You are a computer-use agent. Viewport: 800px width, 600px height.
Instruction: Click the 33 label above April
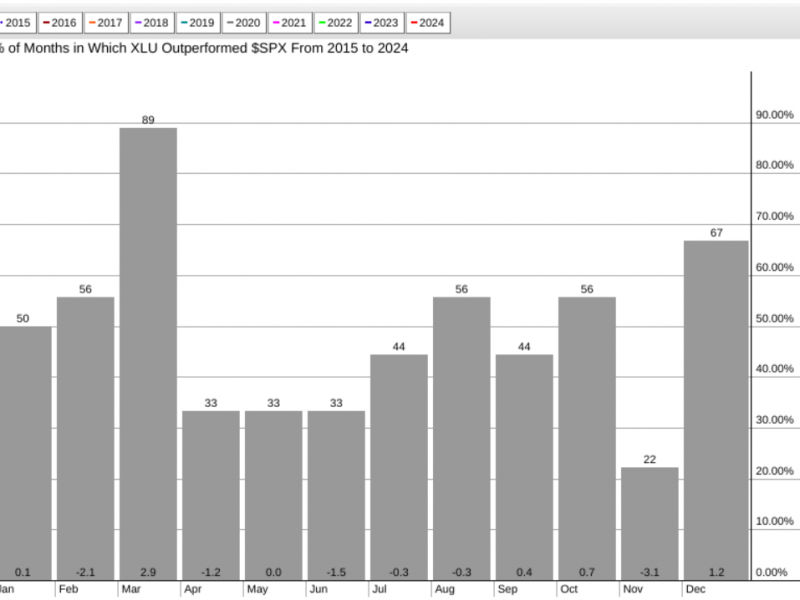[x=211, y=403]
